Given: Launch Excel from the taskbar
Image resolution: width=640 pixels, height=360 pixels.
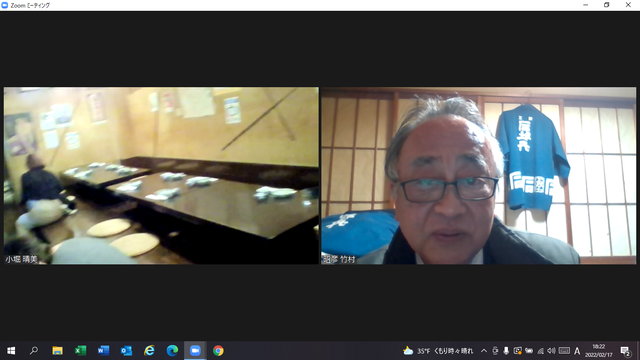Looking at the screenshot, I should coord(80,351).
